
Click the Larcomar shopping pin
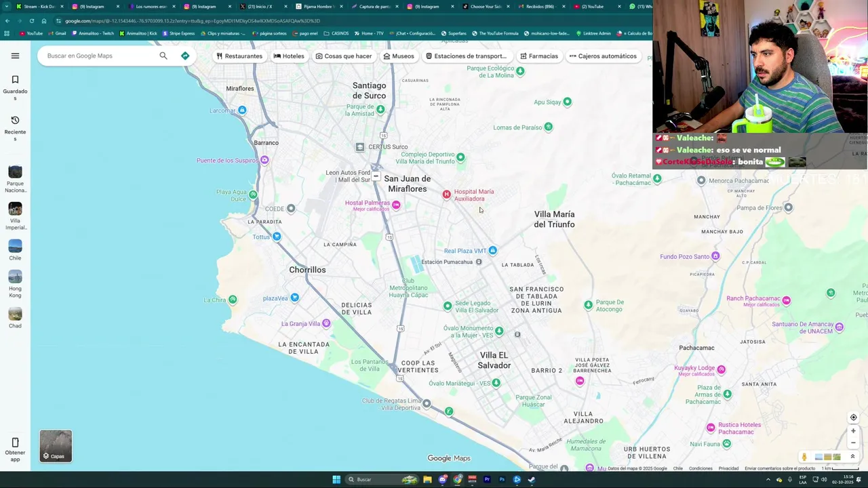coord(242,110)
